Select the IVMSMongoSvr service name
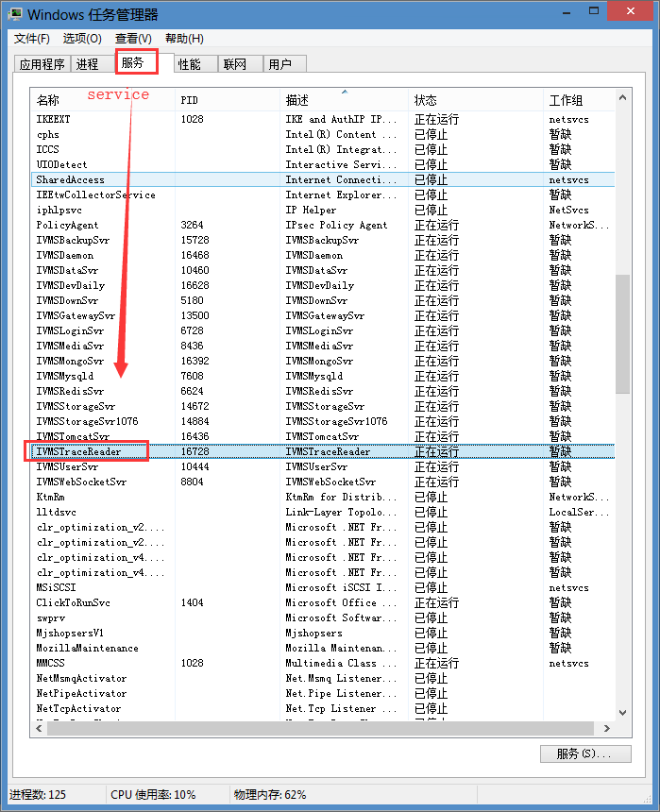660x812 pixels. [70, 361]
